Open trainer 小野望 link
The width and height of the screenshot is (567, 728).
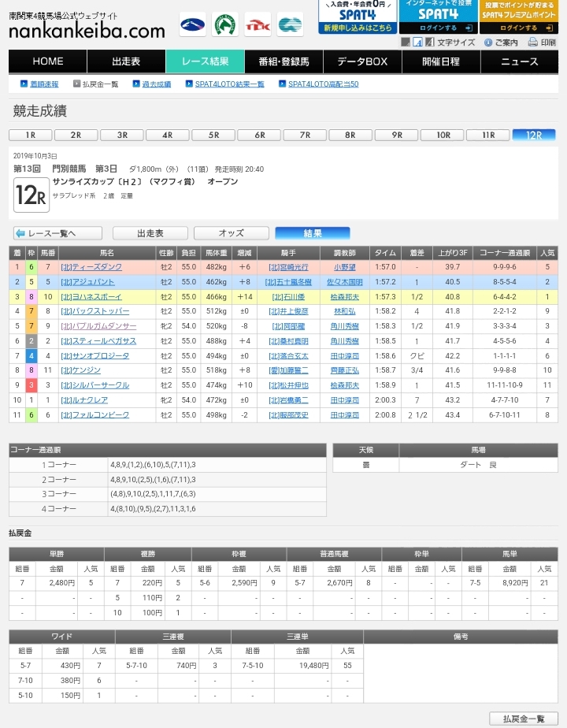point(345,267)
